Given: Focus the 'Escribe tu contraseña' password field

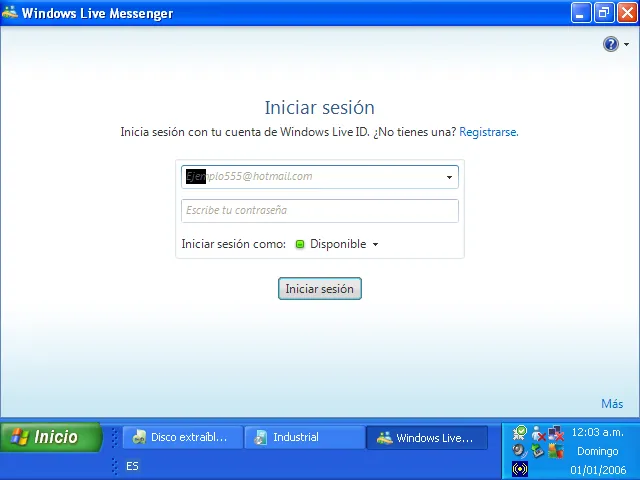Looking at the screenshot, I should 320,211.
